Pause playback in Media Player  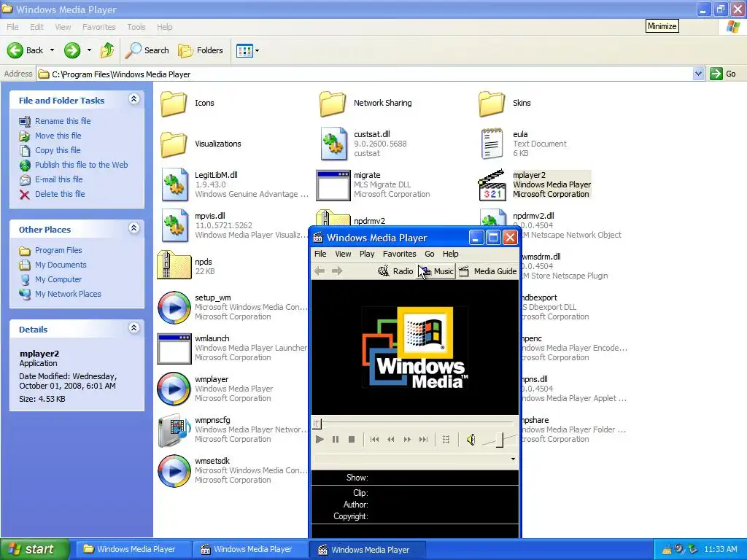coord(336,440)
